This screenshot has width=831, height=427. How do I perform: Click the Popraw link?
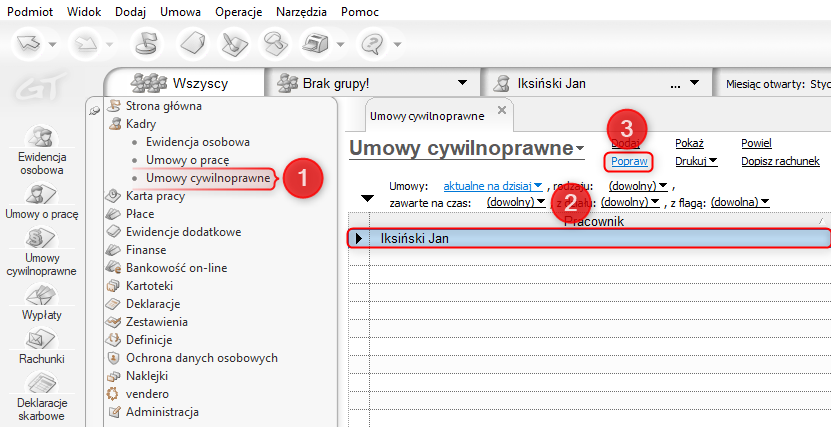tap(629, 161)
